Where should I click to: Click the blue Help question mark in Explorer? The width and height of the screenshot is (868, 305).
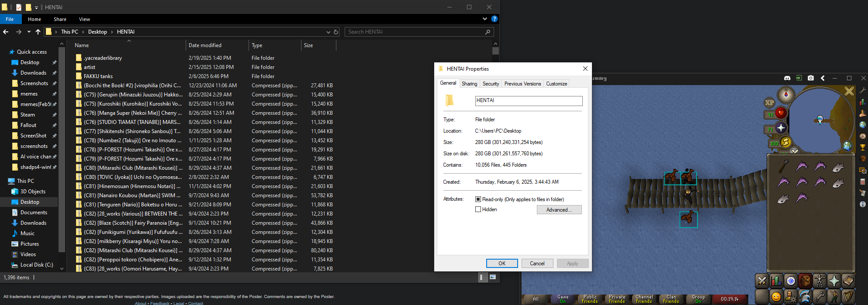coord(495,19)
